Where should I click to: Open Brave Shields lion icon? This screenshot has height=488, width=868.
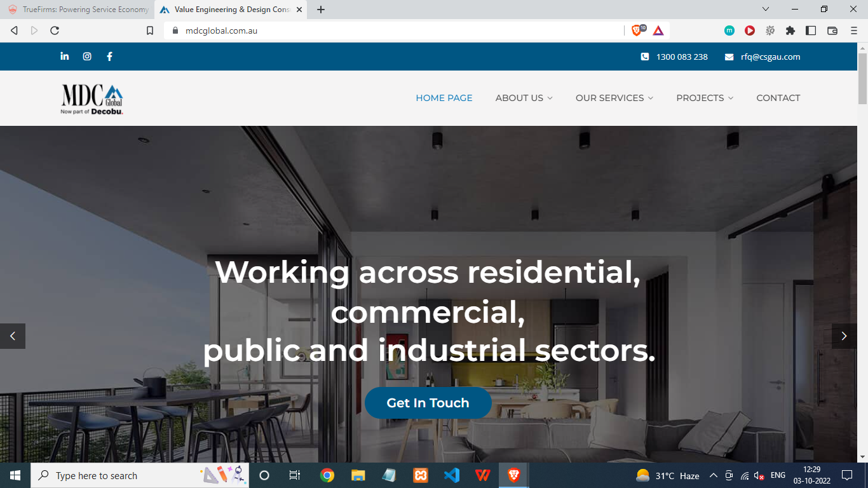tap(637, 30)
